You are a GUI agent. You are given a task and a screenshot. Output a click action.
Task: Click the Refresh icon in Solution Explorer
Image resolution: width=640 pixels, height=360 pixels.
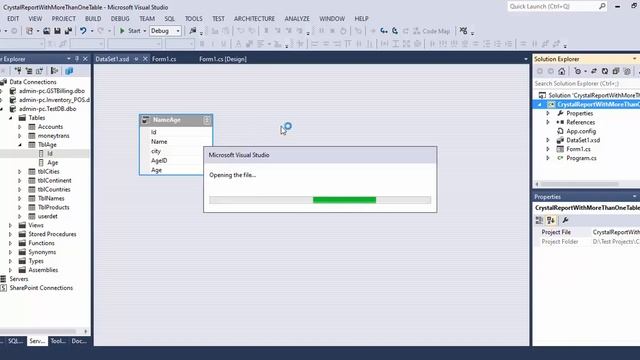coord(605,71)
